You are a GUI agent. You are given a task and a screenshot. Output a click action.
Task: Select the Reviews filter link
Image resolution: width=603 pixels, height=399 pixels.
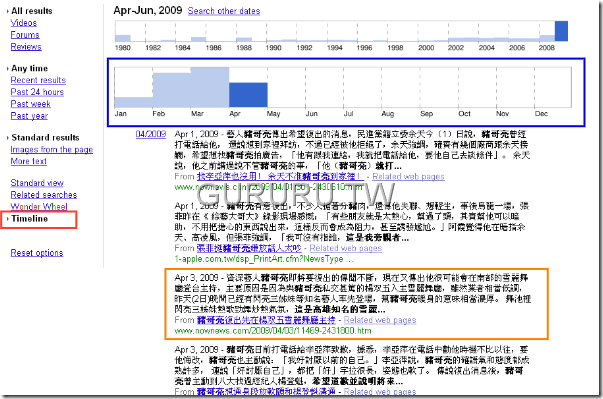[x=26, y=47]
